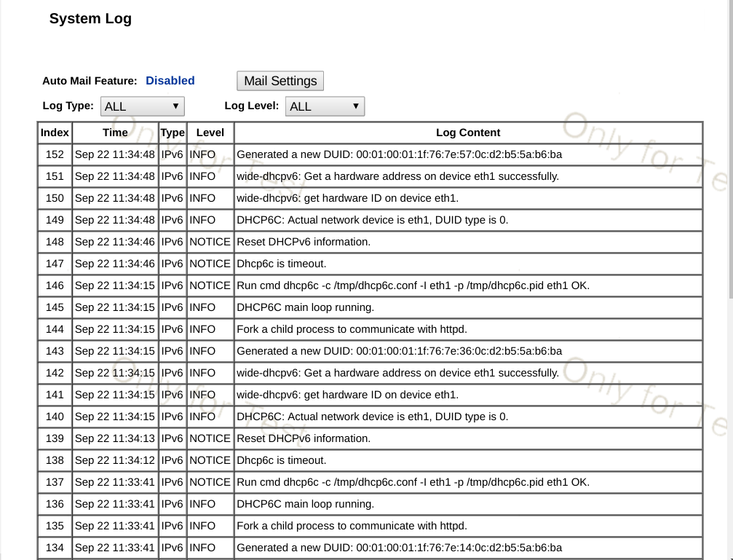Expand the Log Level dropdown

point(325,106)
